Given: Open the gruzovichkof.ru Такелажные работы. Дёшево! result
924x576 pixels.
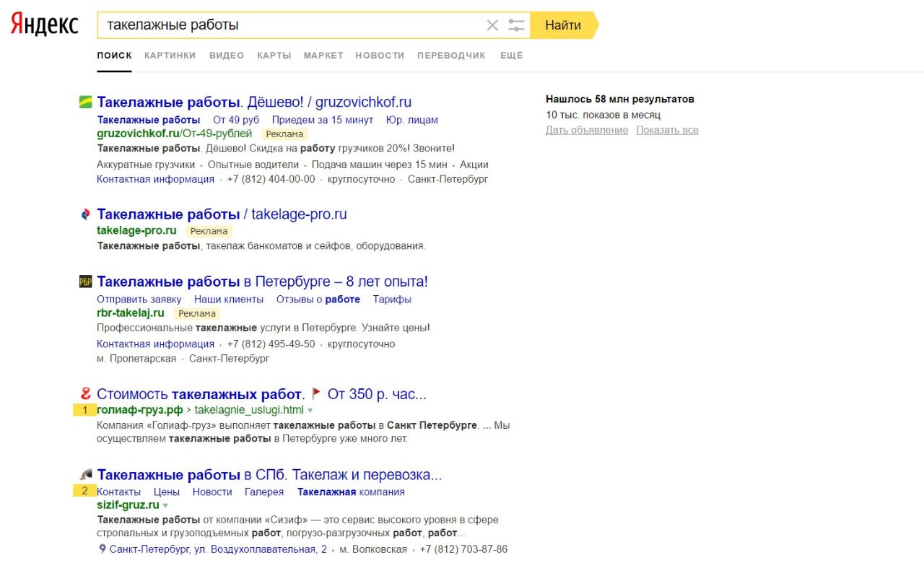Looking at the screenshot, I should click(x=254, y=102).
